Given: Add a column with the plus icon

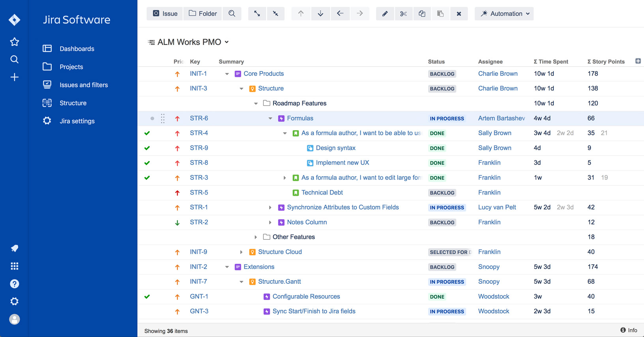Looking at the screenshot, I should [x=638, y=61].
